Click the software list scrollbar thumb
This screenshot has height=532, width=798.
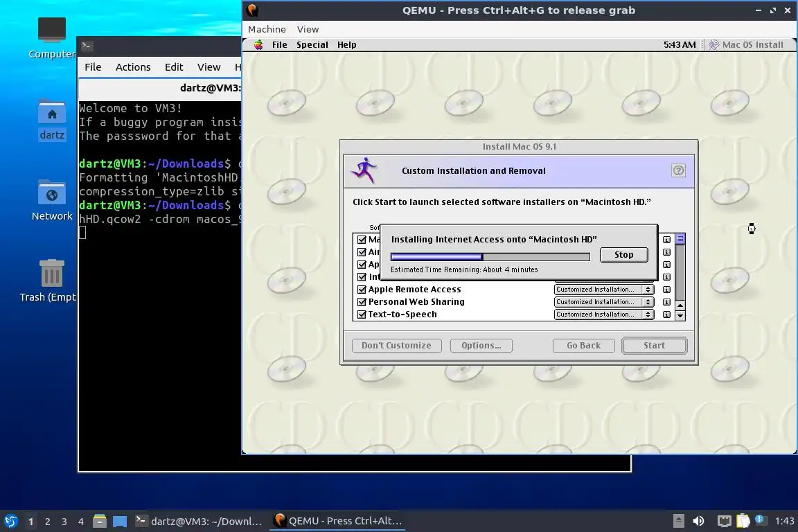tap(680, 239)
